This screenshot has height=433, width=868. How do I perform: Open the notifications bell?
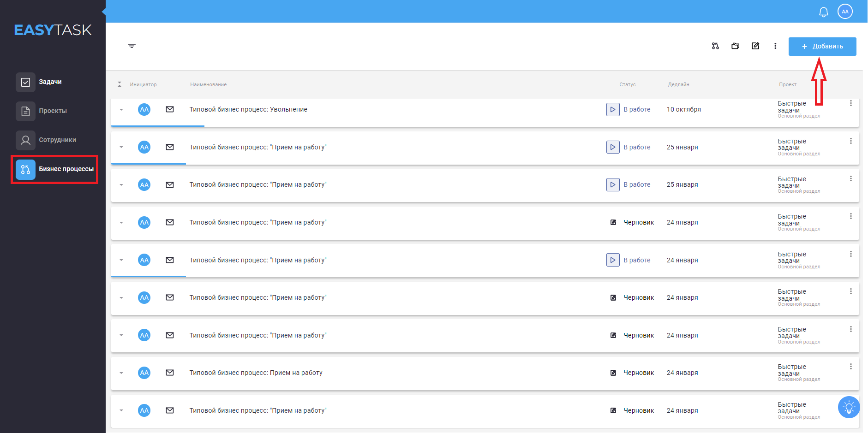[x=824, y=12]
